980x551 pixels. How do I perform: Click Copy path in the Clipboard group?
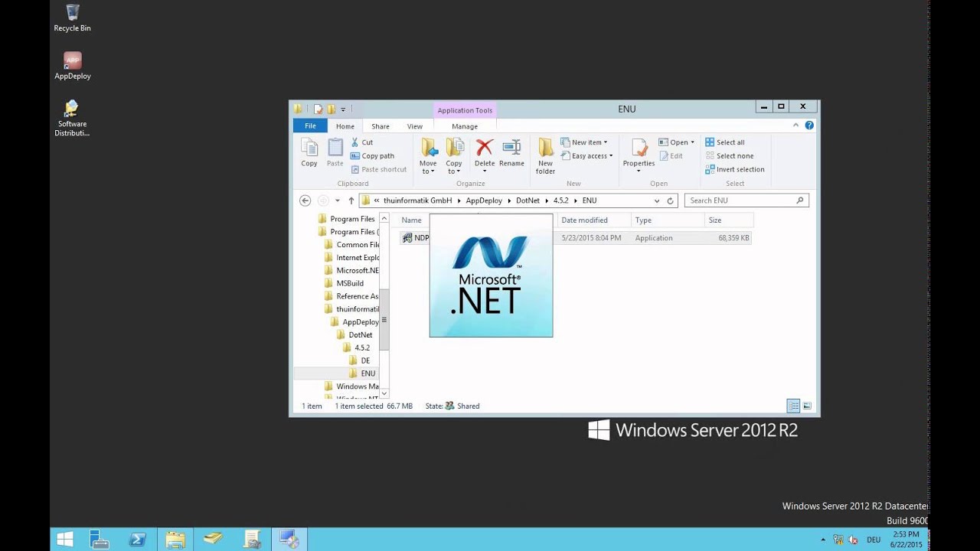372,156
